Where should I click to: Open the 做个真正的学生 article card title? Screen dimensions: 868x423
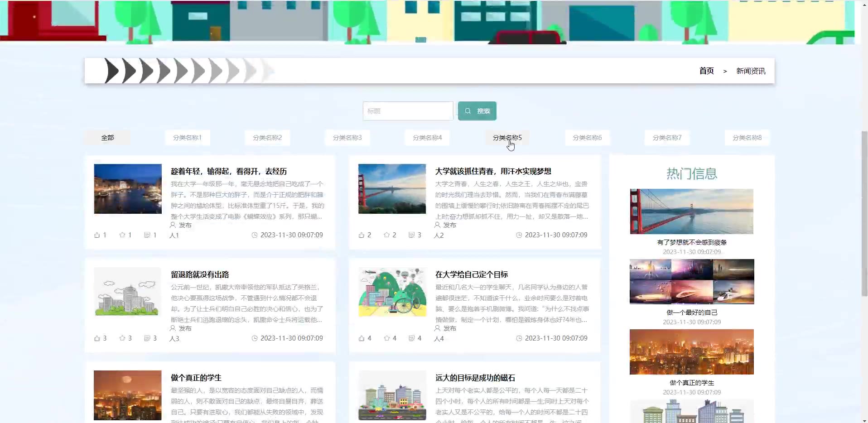196,378
